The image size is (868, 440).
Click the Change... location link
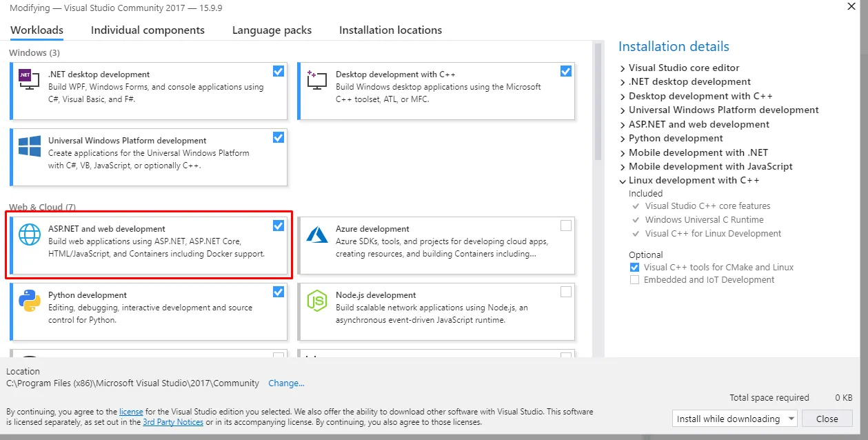coord(286,383)
